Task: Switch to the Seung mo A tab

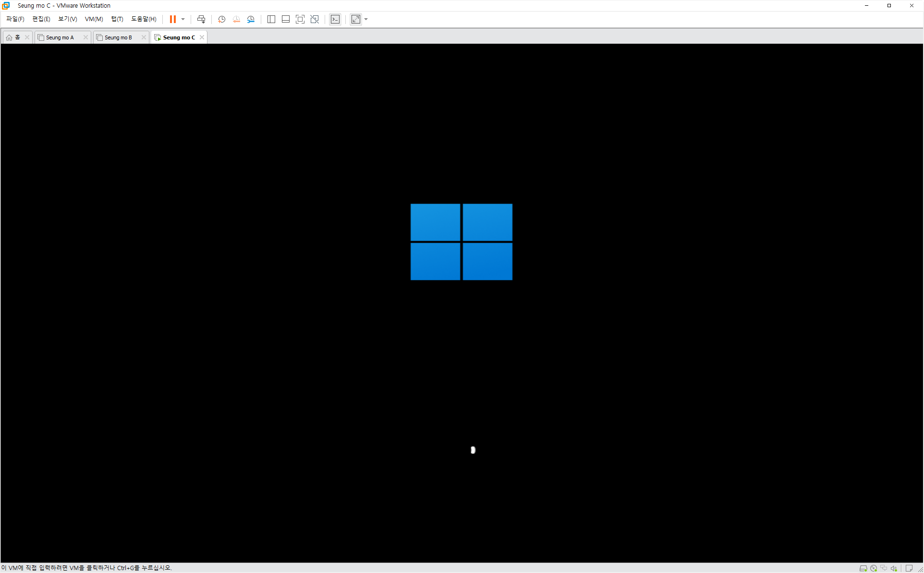Action: tap(60, 37)
